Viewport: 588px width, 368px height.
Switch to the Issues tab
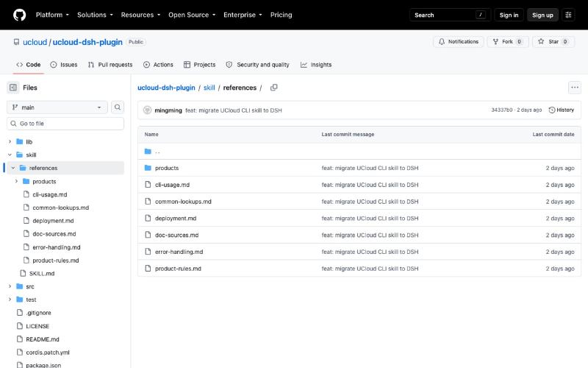[x=64, y=65]
